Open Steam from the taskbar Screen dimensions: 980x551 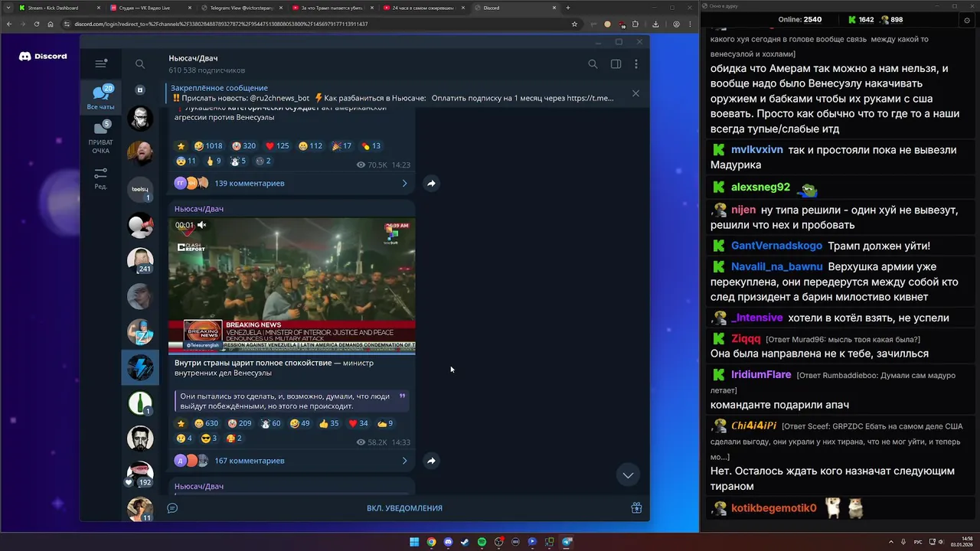(465, 542)
